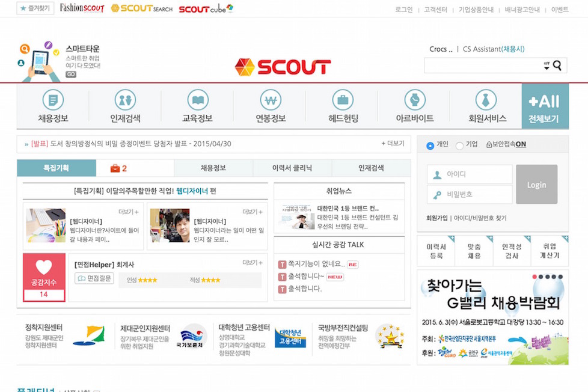Open SCOUT cube logo link
This screenshot has width=588, height=392.
point(206,8)
